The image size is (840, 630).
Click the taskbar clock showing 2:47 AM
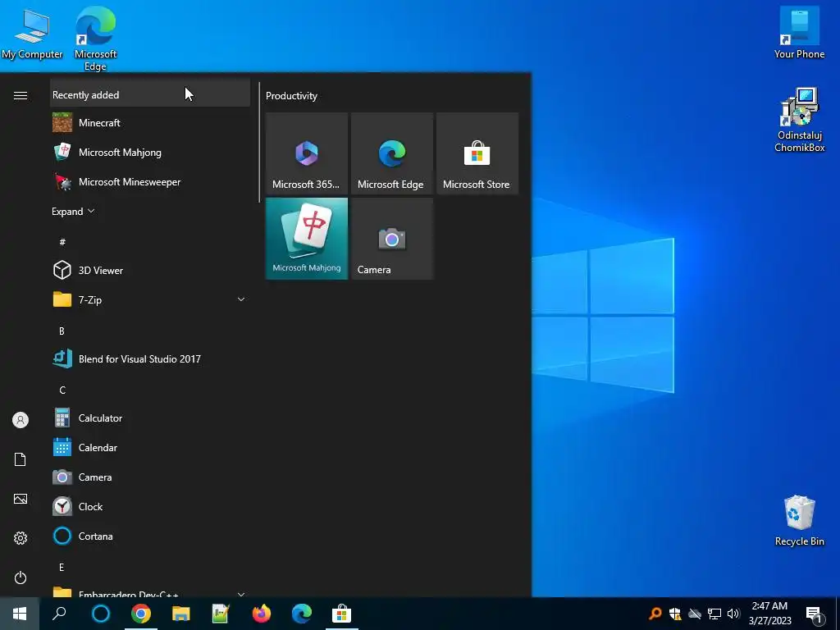point(769,614)
